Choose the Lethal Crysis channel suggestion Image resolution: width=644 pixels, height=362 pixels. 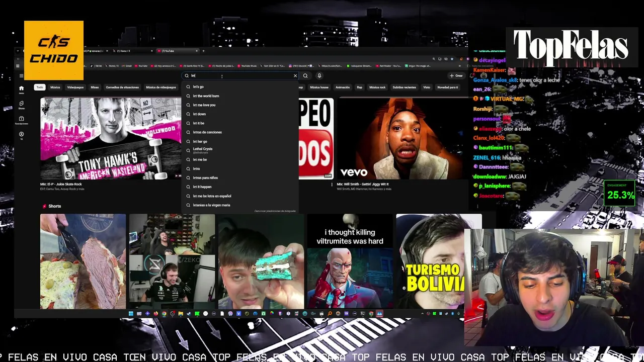pyautogui.click(x=240, y=150)
